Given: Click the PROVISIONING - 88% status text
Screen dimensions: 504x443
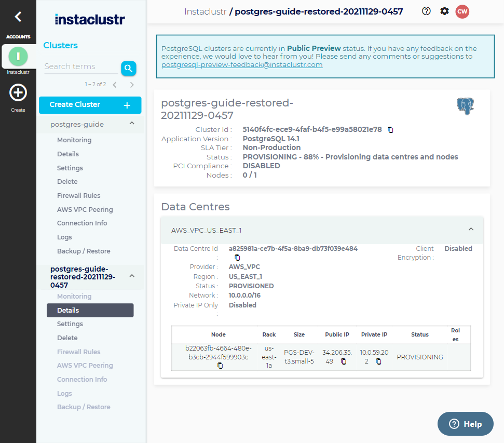Looking at the screenshot, I should 350,157.
